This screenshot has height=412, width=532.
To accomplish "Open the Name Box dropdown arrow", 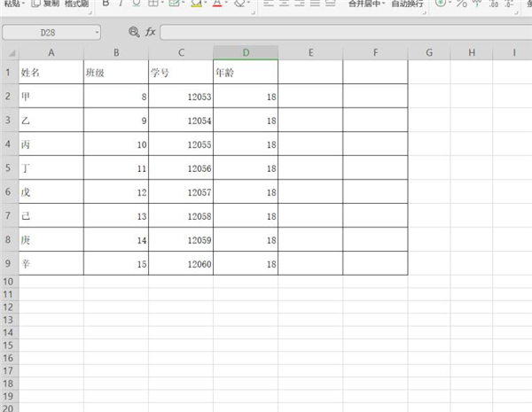I will 97,33.
